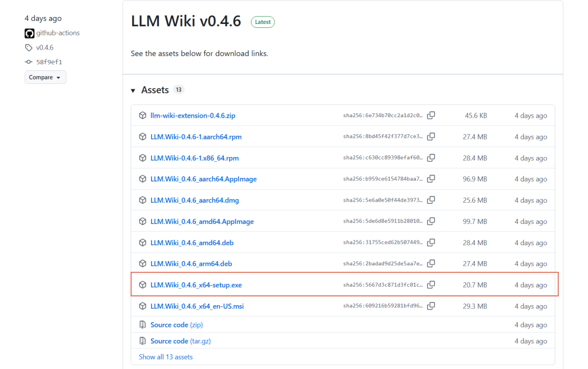588x369 pixels.
Task: Copy sha256 for LLM.Wiki_0.4.6_aarch64.dmg
Action: pyautogui.click(x=431, y=200)
